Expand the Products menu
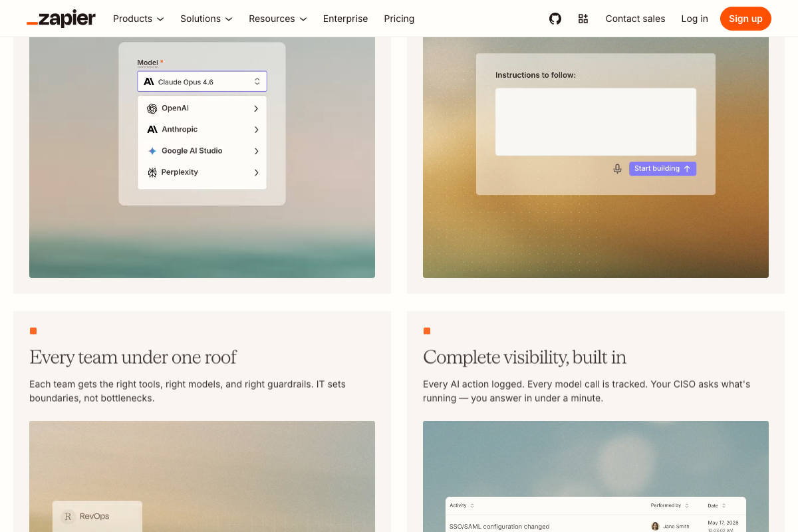This screenshot has width=798, height=532. [138, 19]
